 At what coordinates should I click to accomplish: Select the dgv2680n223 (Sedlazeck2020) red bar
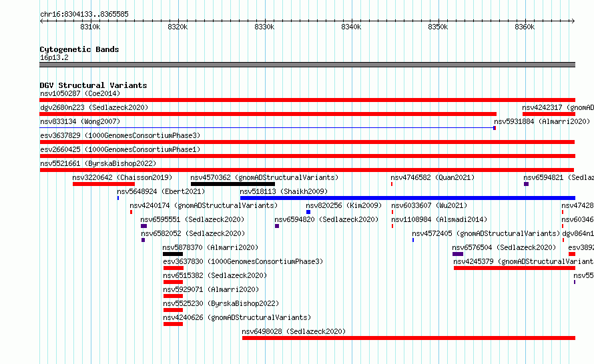tap(268, 114)
